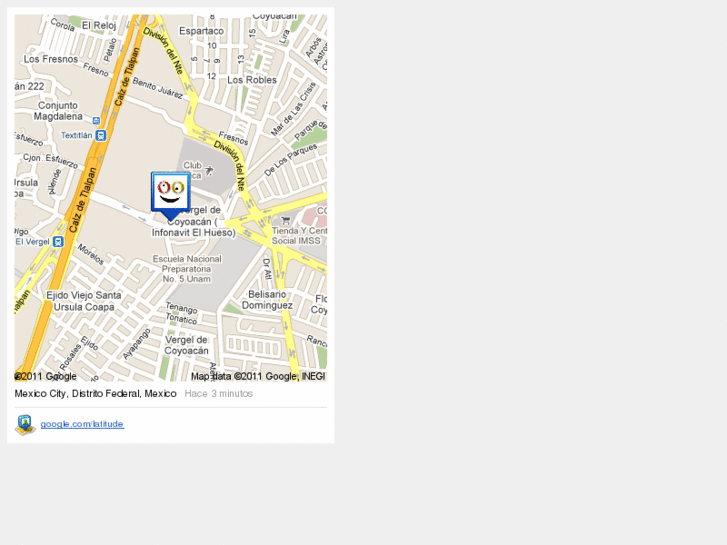
Task: Click the El Vergel metro station icon
Action: pos(58,242)
